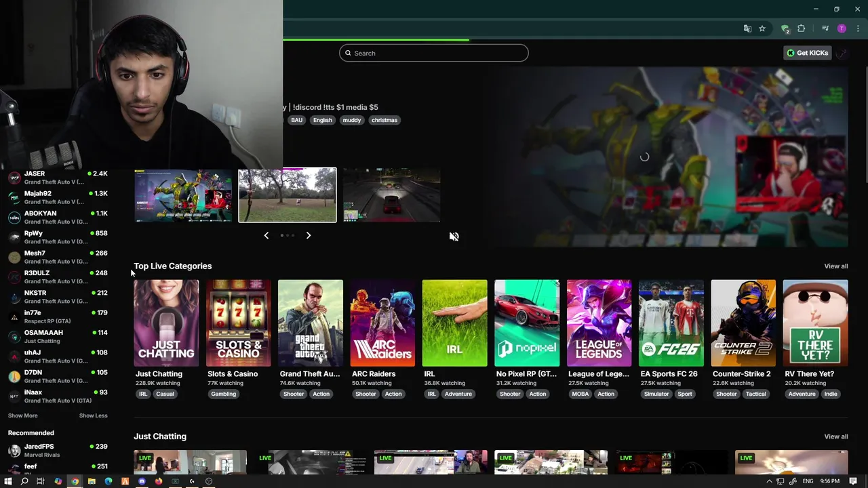Viewport: 868px width, 488px height.
Task: Select the park trees carousel thumbnail
Action: (x=288, y=195)
